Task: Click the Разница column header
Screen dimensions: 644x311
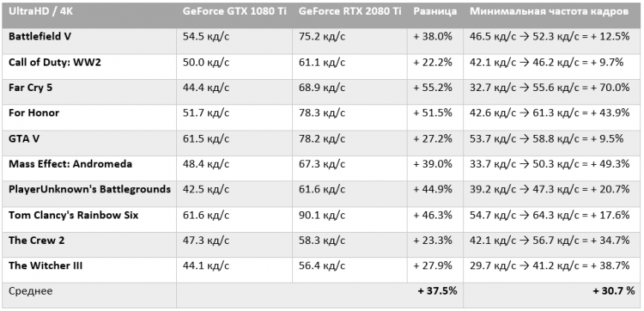Action: coord(435,11)
